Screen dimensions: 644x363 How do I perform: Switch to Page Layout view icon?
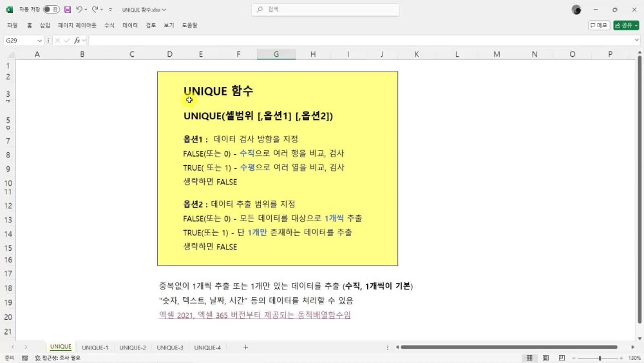point(545,358)
